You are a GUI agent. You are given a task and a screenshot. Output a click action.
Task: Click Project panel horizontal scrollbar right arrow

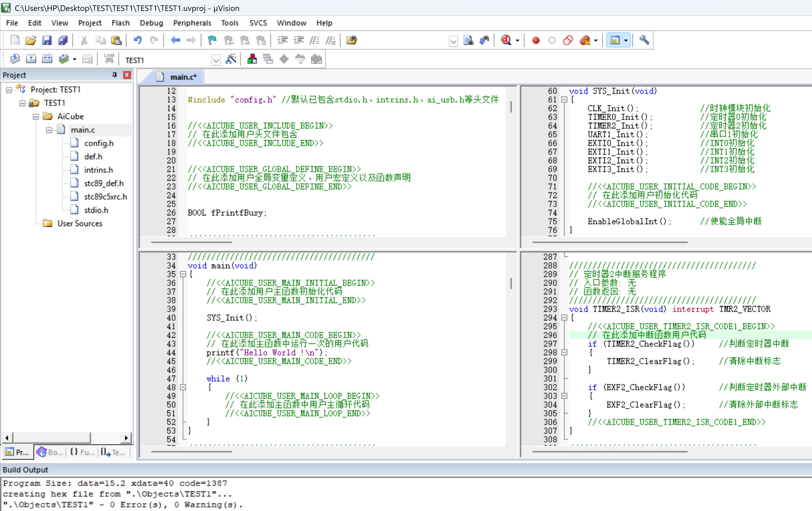click(126, 438)
